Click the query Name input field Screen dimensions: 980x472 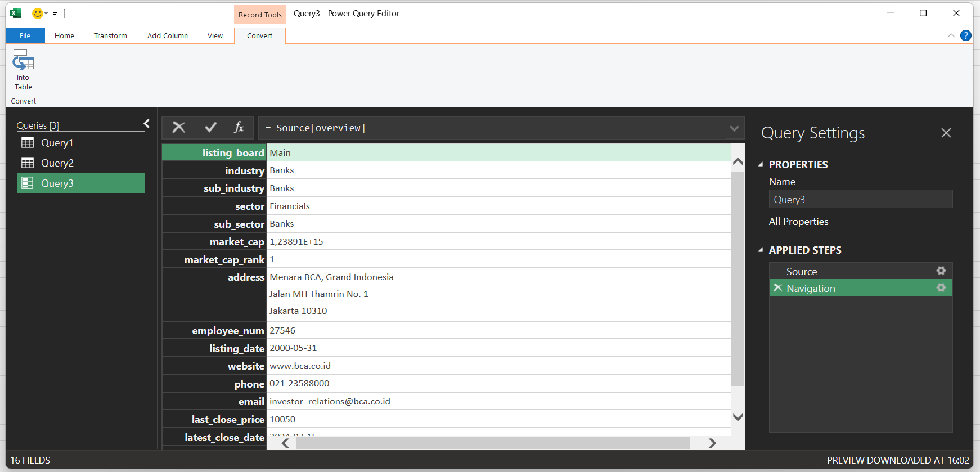[x=861, y=199]
